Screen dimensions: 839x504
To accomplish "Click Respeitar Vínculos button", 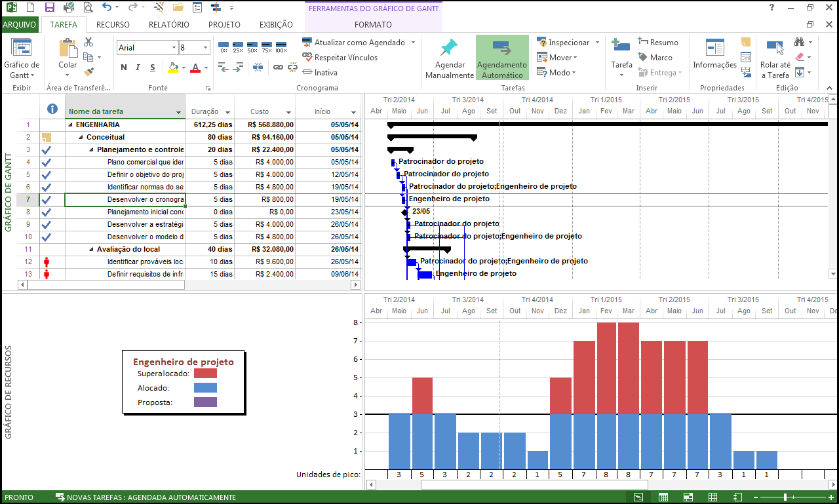I will (340, 58).
